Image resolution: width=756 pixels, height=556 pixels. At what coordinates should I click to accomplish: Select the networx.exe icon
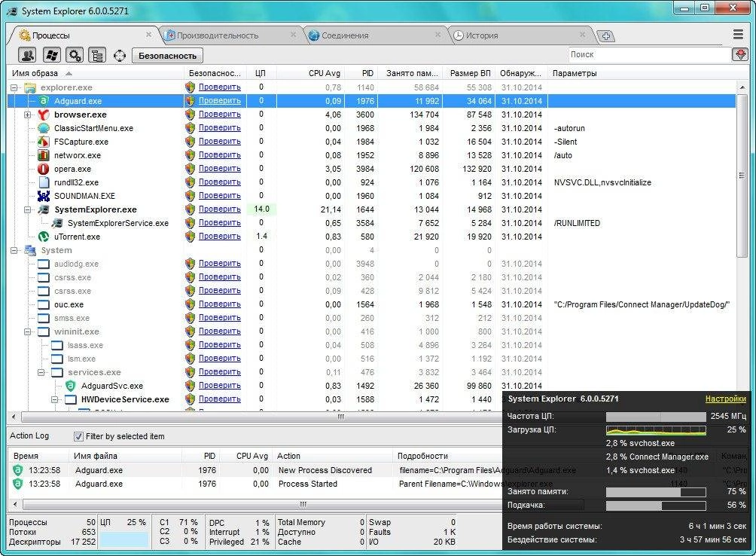[x=44, y=155]
